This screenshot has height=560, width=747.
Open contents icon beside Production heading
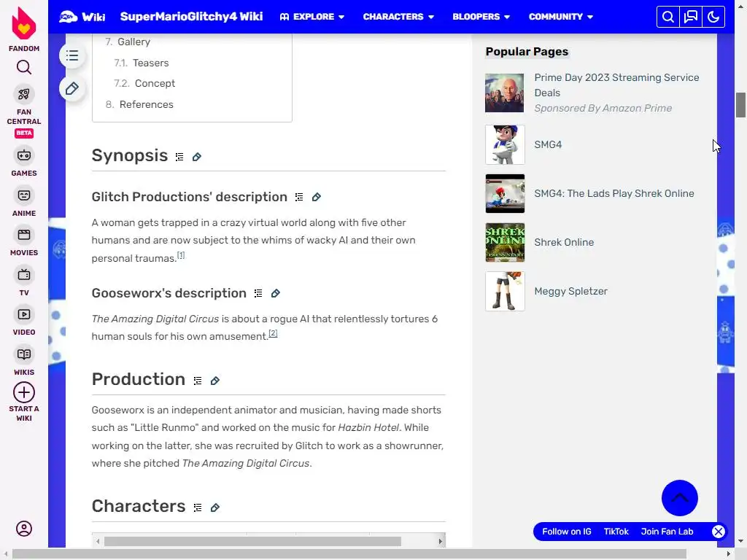pyautogui.click(x=197, y=381)
